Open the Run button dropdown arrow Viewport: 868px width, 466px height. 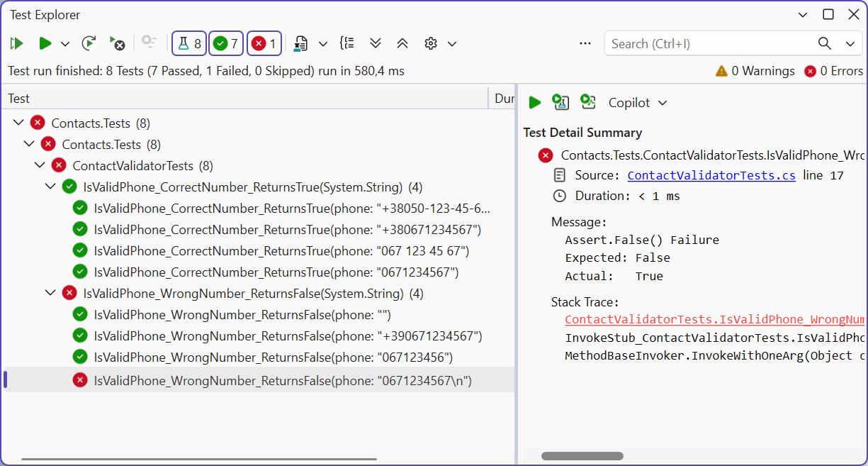click(x=65, y=44)
